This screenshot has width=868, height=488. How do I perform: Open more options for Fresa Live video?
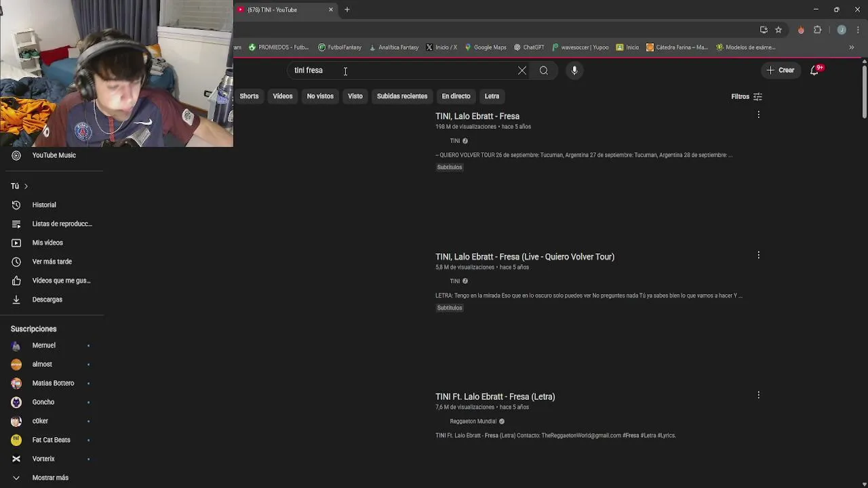pos(758,255)
